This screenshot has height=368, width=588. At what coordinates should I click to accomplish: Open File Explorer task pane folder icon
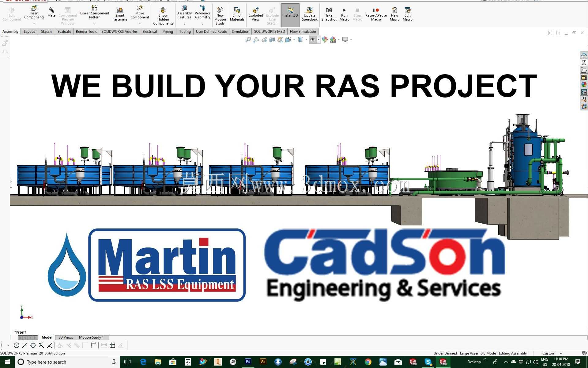[584, 70]
